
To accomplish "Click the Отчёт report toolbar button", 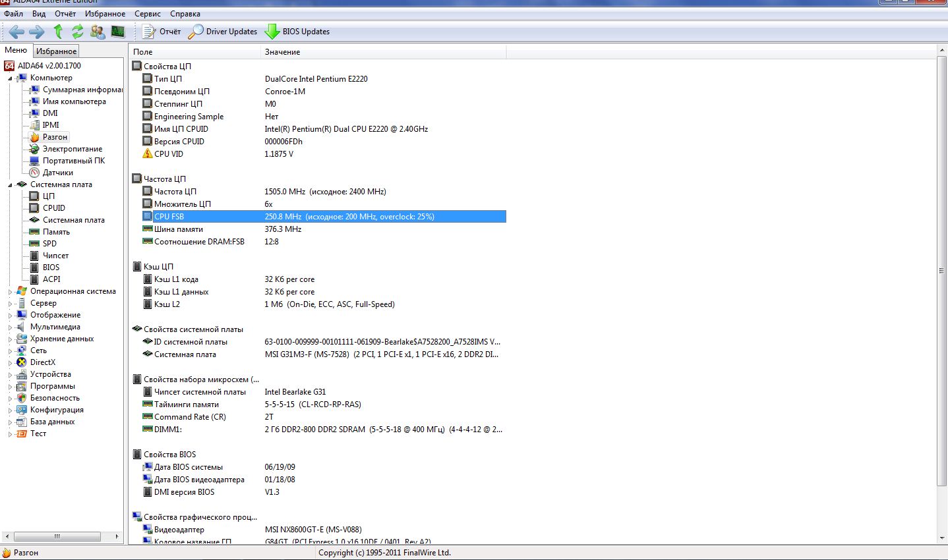I will coord(162,32).
